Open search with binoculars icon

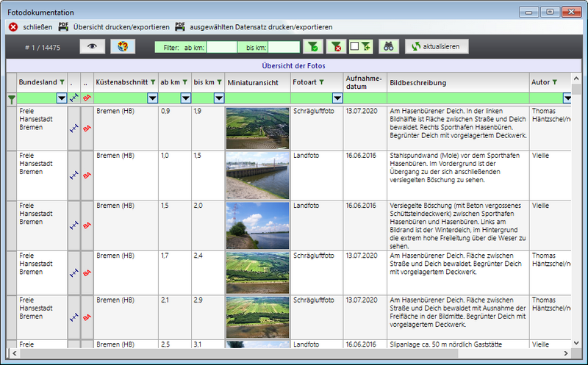pyautogui.click(x=389, y=46)
